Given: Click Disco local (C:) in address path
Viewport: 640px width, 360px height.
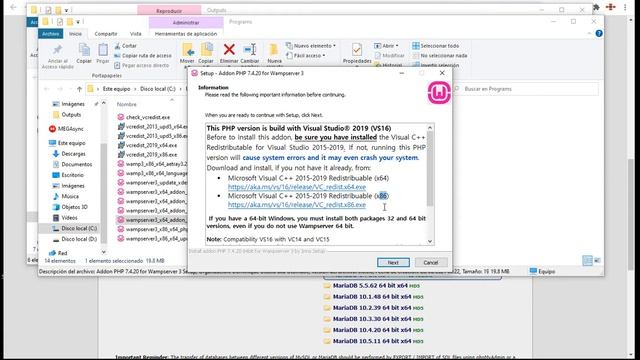Looking at the screenshot, I should click(x=158, y=89).
